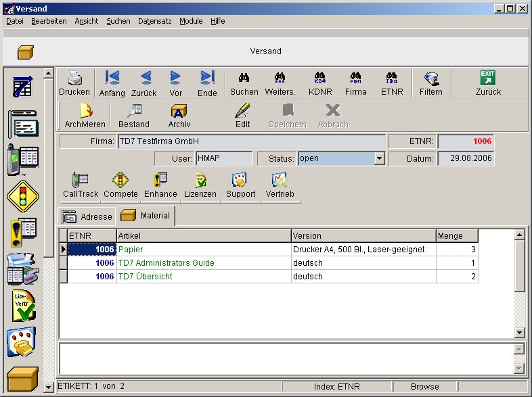Open the Suchen binoculars search
Image resolution: width=532 pixels, height=397 pixels.
(x=244, y=83)
